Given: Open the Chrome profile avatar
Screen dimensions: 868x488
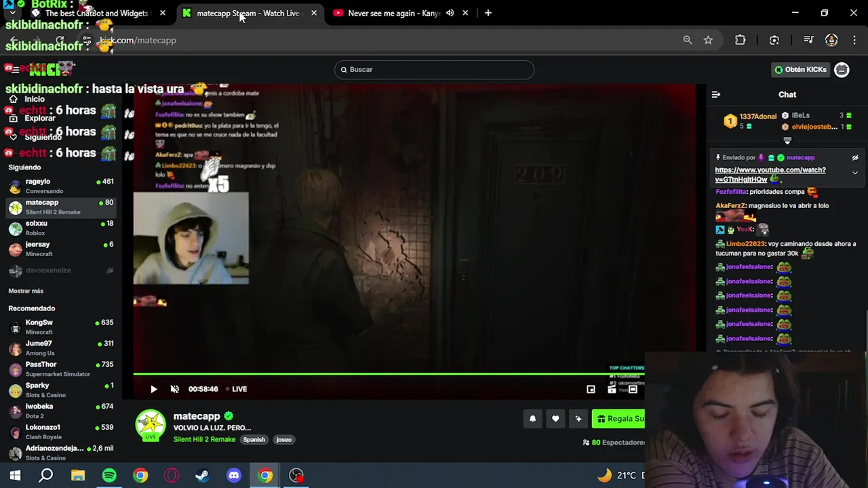Looking at the screenshot, I should click(x=831, y=40).
